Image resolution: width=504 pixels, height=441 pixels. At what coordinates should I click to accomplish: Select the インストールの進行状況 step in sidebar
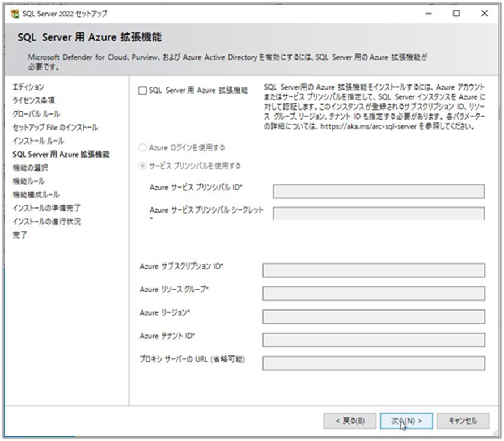pyautogui.click(x=46, y=222)
